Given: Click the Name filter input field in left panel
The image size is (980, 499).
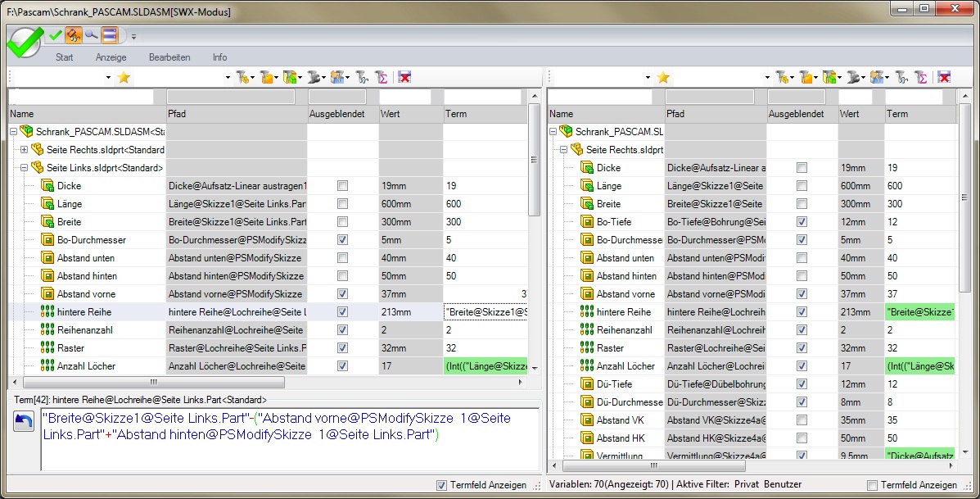Looking at the screenshot, I should (x=81, y=97).
